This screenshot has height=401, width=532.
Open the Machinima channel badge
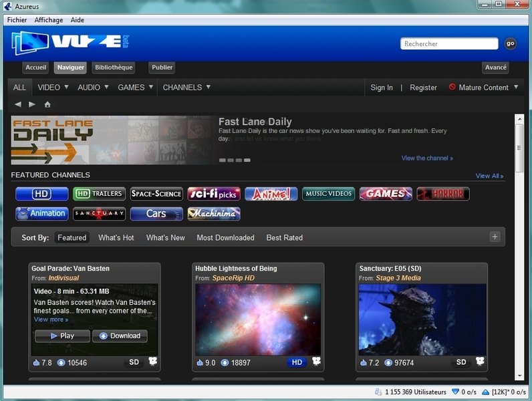click(214, 214)
